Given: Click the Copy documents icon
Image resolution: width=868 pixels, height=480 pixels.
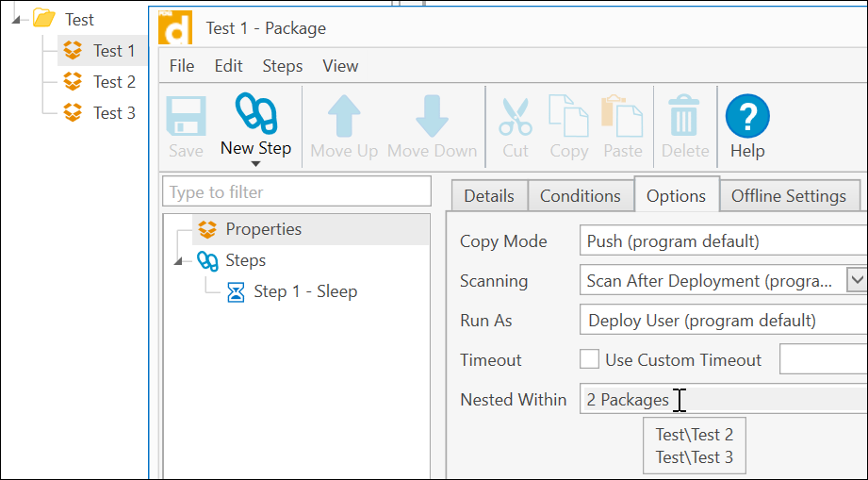Looking at the screenshot, I should pyautogui.click(x=568, y=117).
